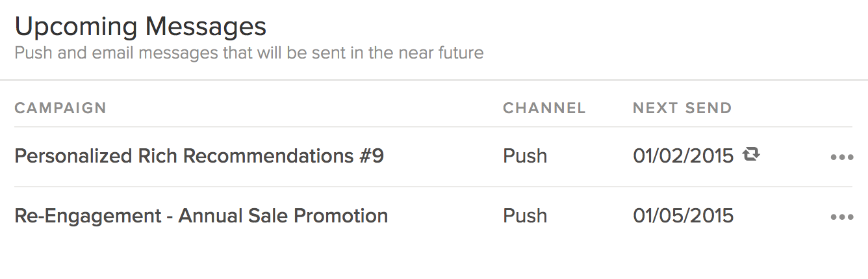This screenshot has width=868, height=279.
Task: Click Push channel for Re-Engagement row
Action: [525, 216]
